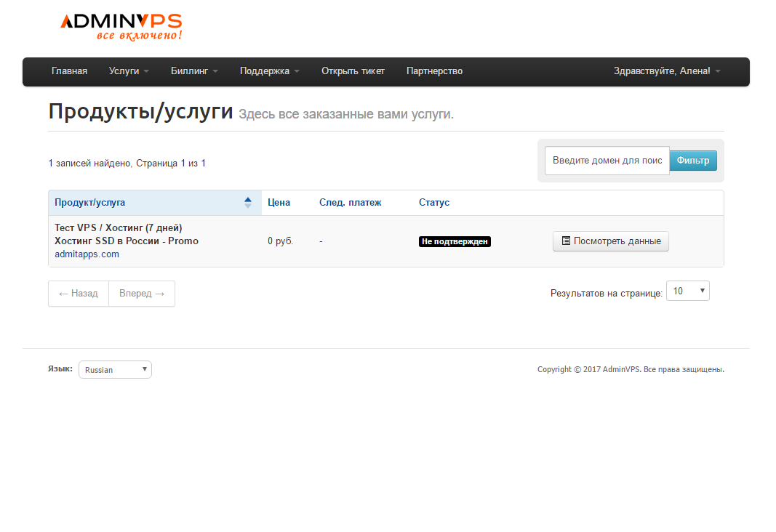Screen dimensions: 776x532
Task: Open the account menu Здравствуйте, Алена!
Action: pos(664,71)
